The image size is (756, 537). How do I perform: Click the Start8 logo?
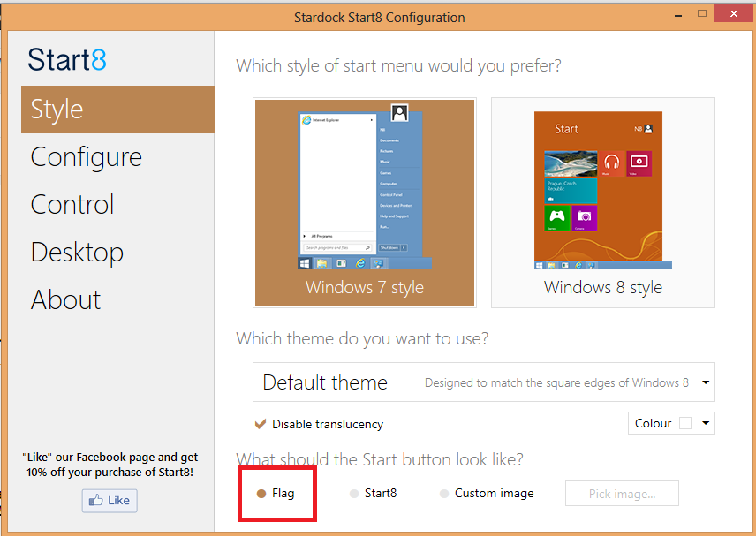click(66, 60)
